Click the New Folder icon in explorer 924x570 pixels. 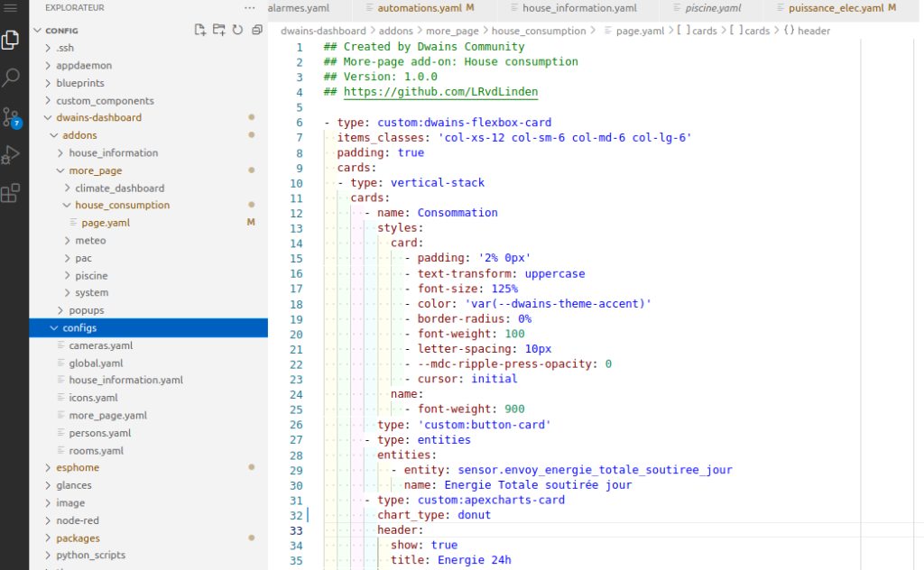tap(218, 30)
